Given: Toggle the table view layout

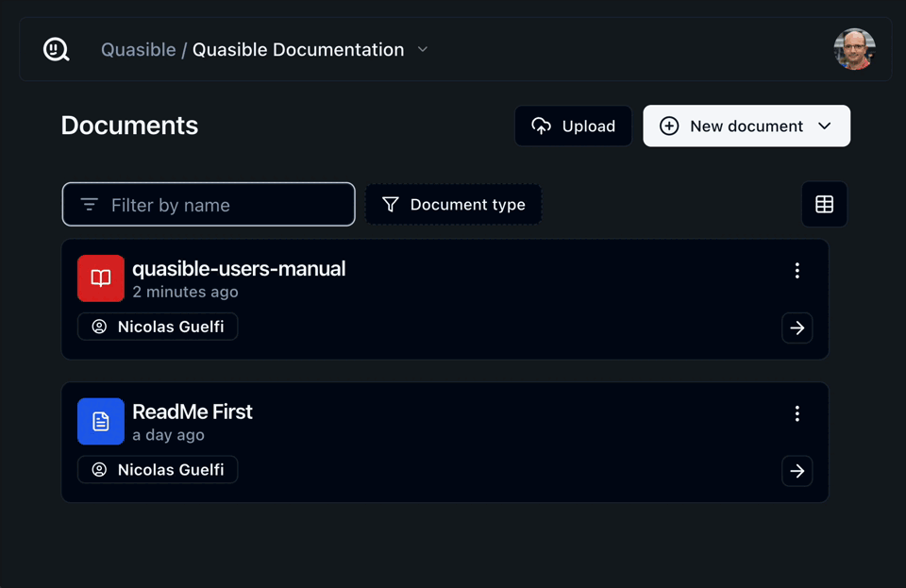Looking at the screenshot, I should [824, 205].
